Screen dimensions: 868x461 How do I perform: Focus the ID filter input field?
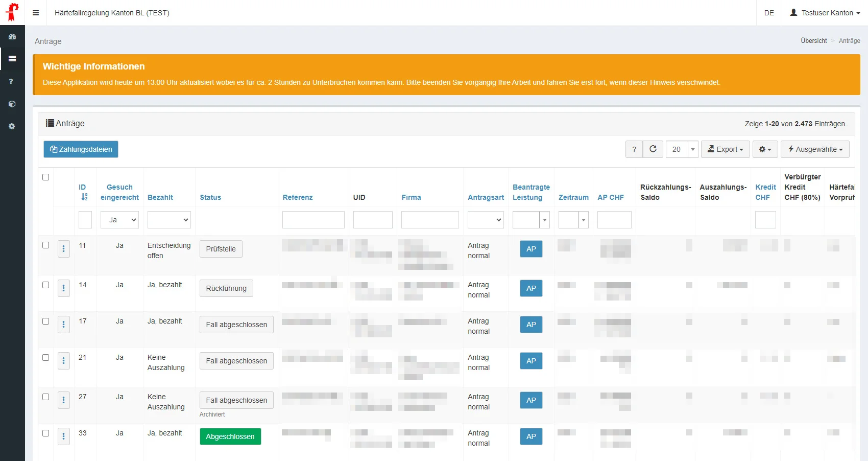tap(85, 220)
